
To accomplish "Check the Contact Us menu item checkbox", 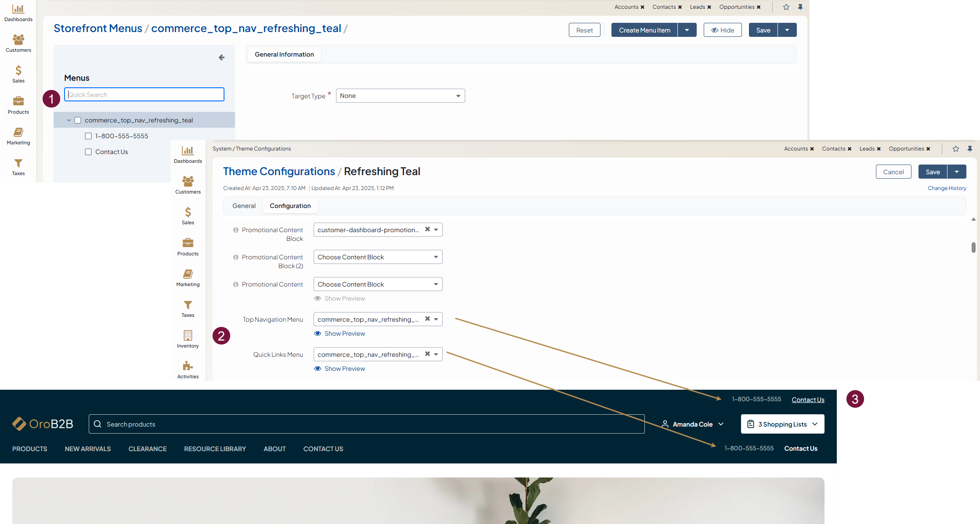I will [x=88, y=152].
